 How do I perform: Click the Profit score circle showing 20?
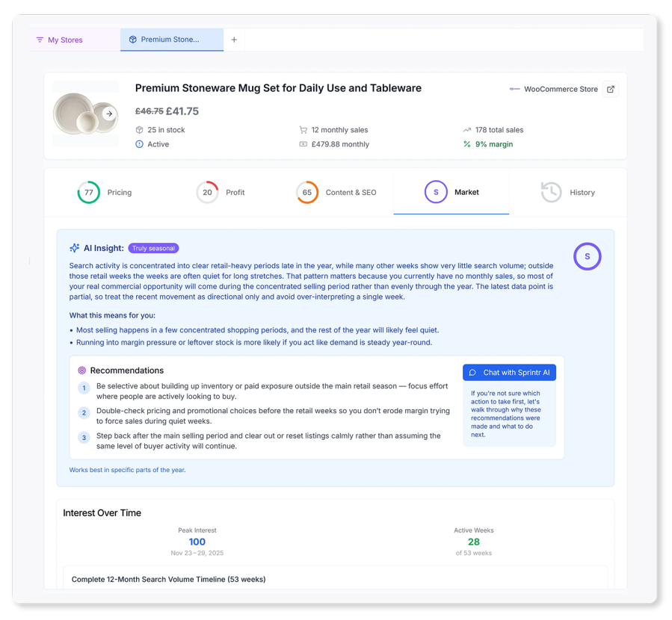pyautogui.click(x=207, y=192)
